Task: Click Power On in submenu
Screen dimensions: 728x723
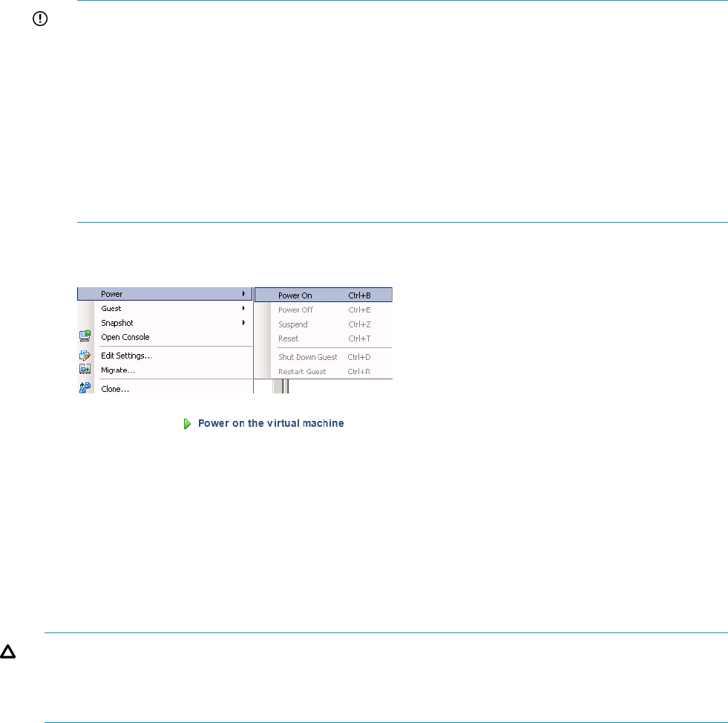Action: (x=324, y=295)
